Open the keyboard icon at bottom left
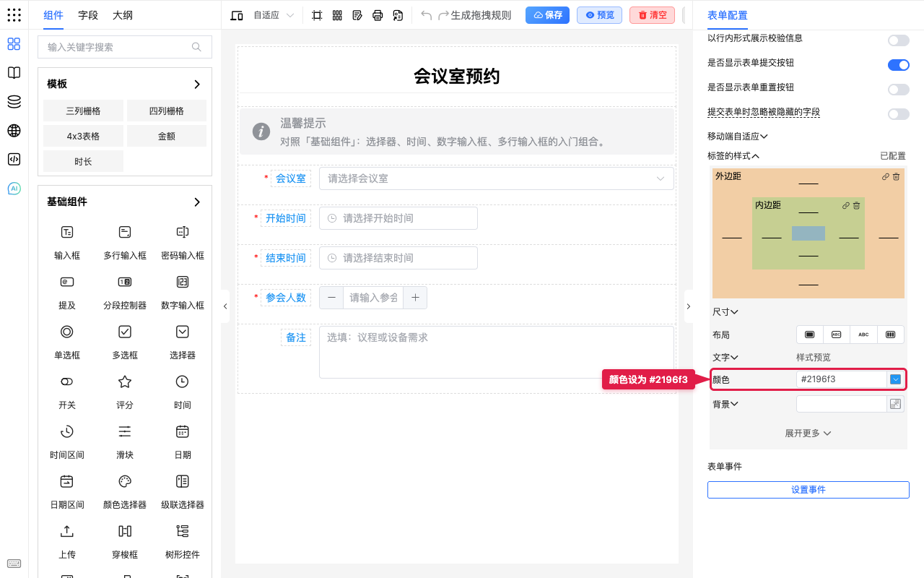Image resolution: width=924 pixels, height=578 pixels. coord(14,564)
